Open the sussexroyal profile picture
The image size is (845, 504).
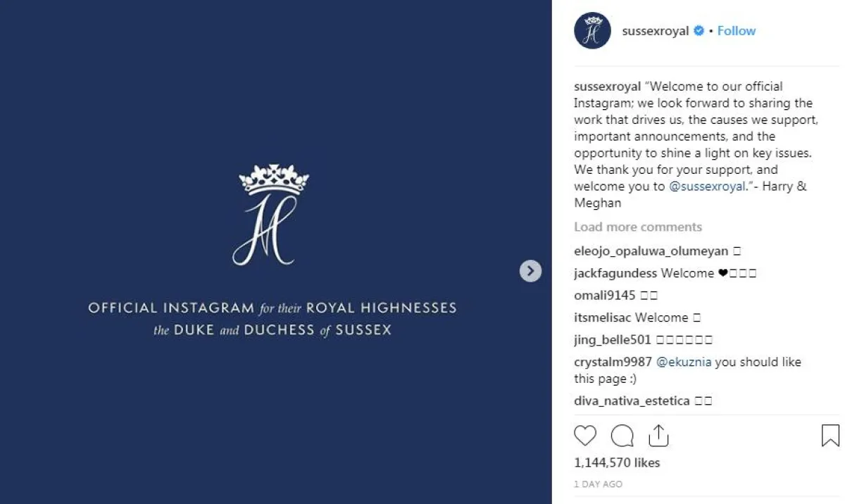(592, 31)
